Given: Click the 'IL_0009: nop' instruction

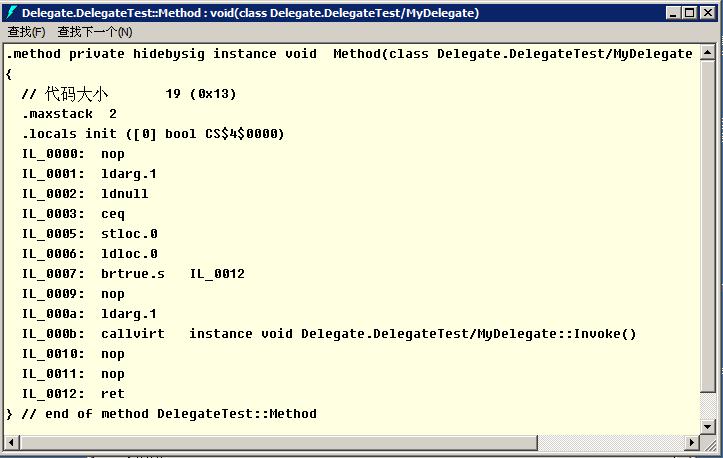Looking at the screenshot, I should (73, 294).
